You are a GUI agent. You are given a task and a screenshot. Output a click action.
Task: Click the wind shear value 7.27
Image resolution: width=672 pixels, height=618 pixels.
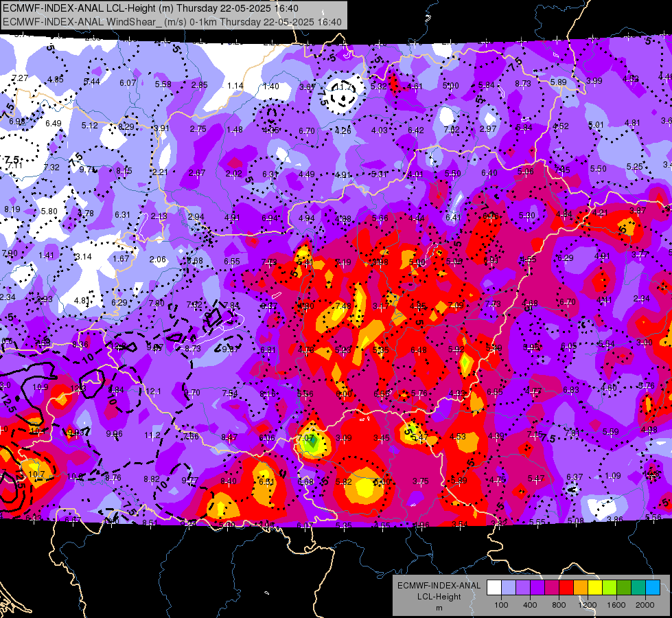pos(20,78)
